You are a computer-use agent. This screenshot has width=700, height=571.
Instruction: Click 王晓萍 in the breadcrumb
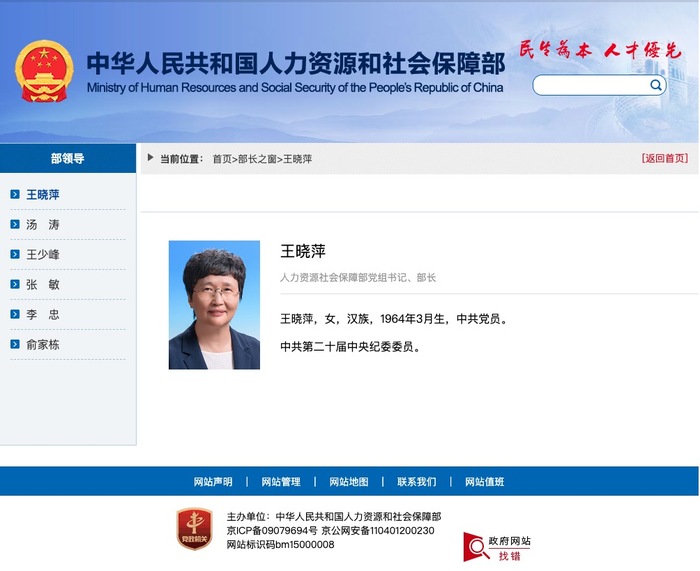(x=297, y=159)
